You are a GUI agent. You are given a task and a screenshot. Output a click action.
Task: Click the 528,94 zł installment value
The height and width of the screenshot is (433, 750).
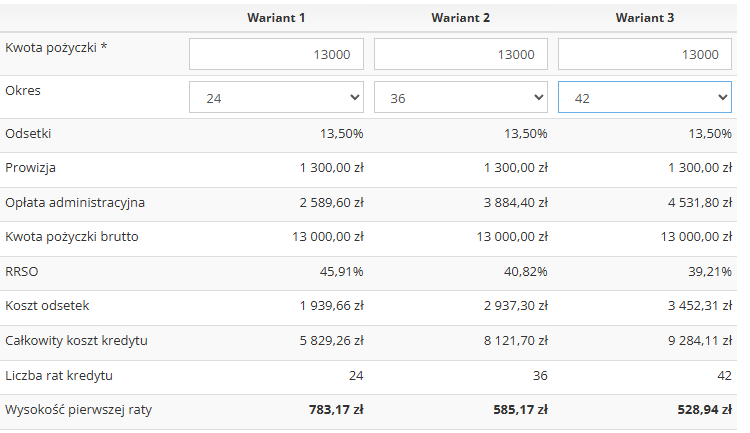[705, 410]
